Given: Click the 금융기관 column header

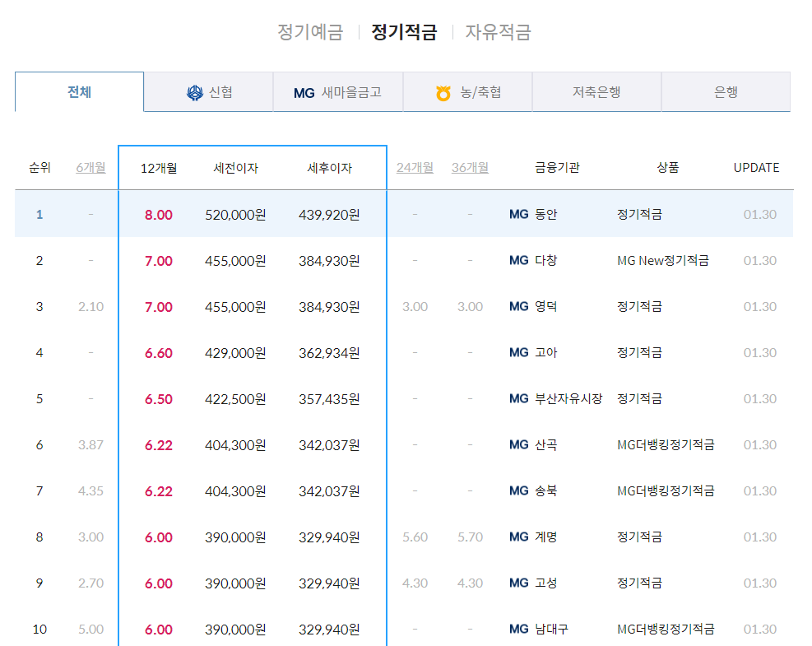Looking at the screenshot, I should [x=557, y=168].
